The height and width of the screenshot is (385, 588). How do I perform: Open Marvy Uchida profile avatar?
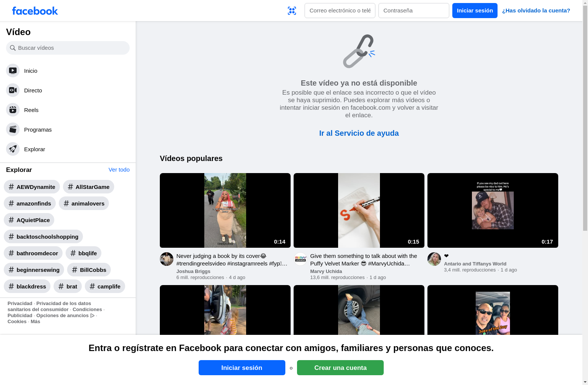click(x=300, y=259)
